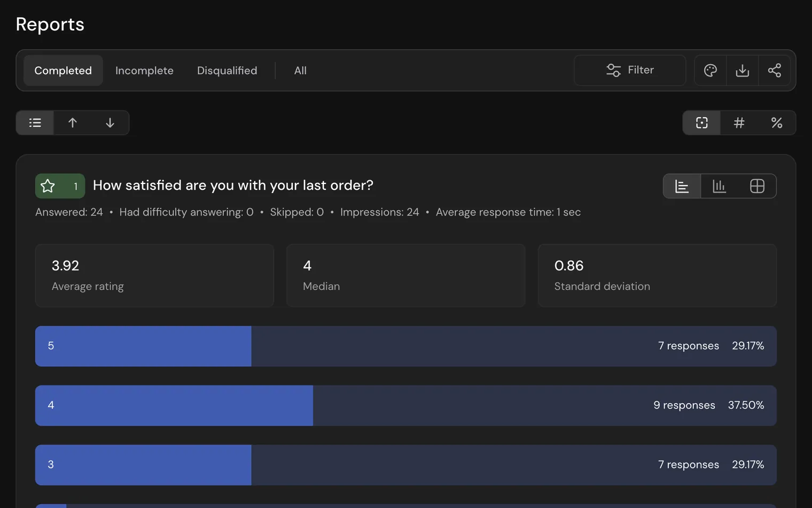Click the rating 4 response bar

click(x=406, y=405)
